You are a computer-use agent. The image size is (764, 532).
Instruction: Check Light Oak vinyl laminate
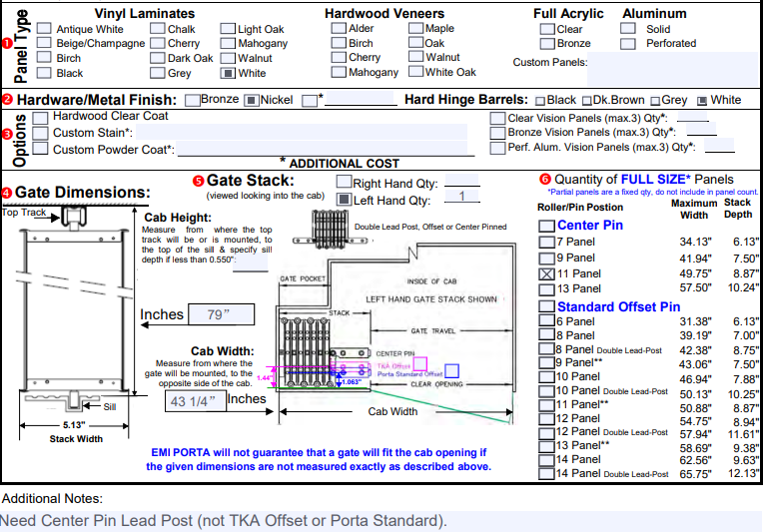pyautogui.click(x=228, y=29)
